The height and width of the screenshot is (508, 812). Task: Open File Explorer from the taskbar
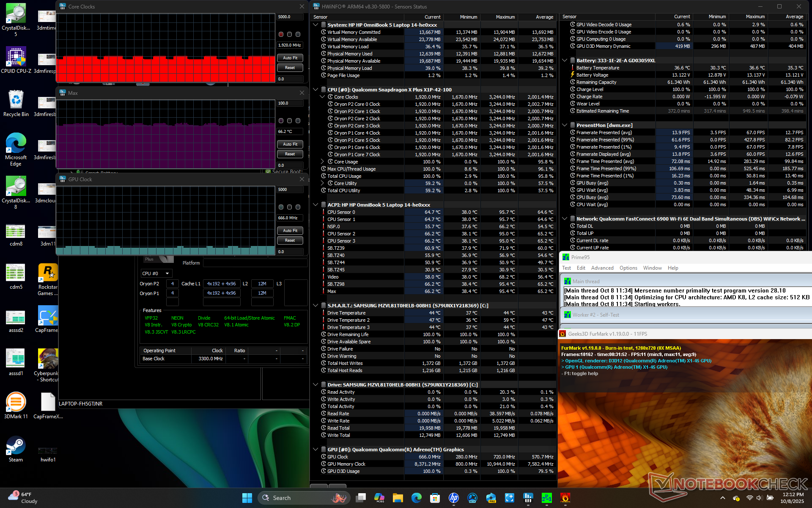click(x=398, y=498)
